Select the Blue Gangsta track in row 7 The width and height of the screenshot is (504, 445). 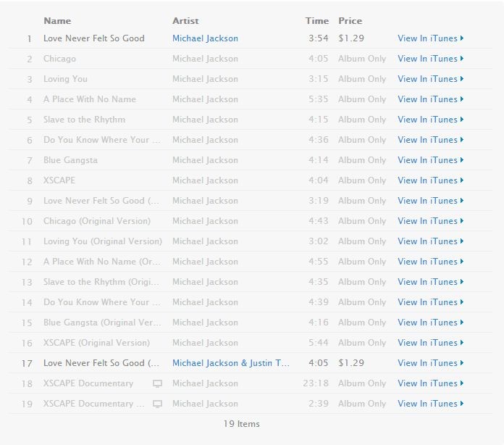pos(70,160)
